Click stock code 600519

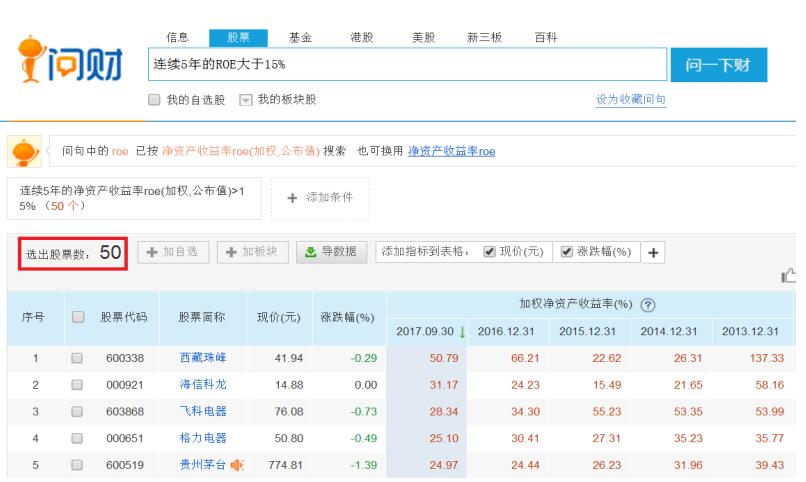coord(125,465)
